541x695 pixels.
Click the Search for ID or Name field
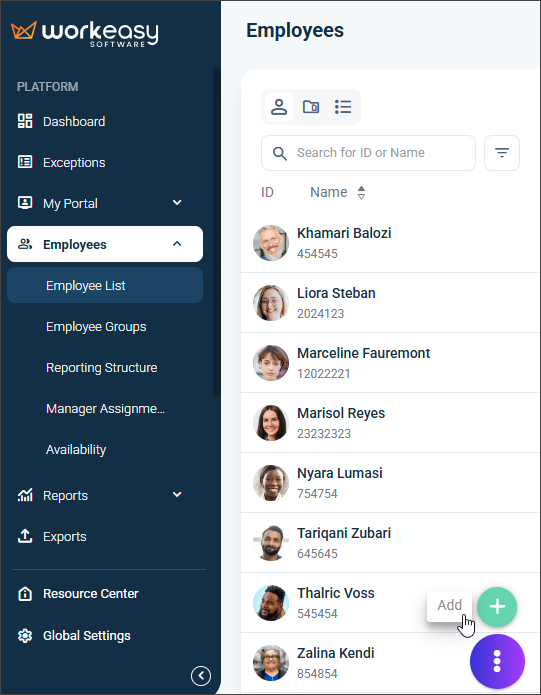tap(368, 153)
